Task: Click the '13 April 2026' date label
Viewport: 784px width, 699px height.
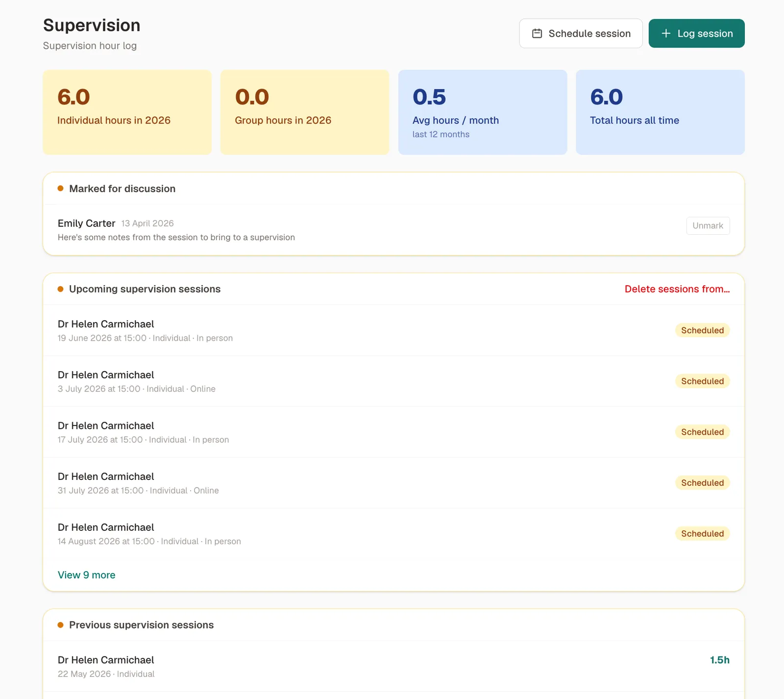Action: click(147, 224)
